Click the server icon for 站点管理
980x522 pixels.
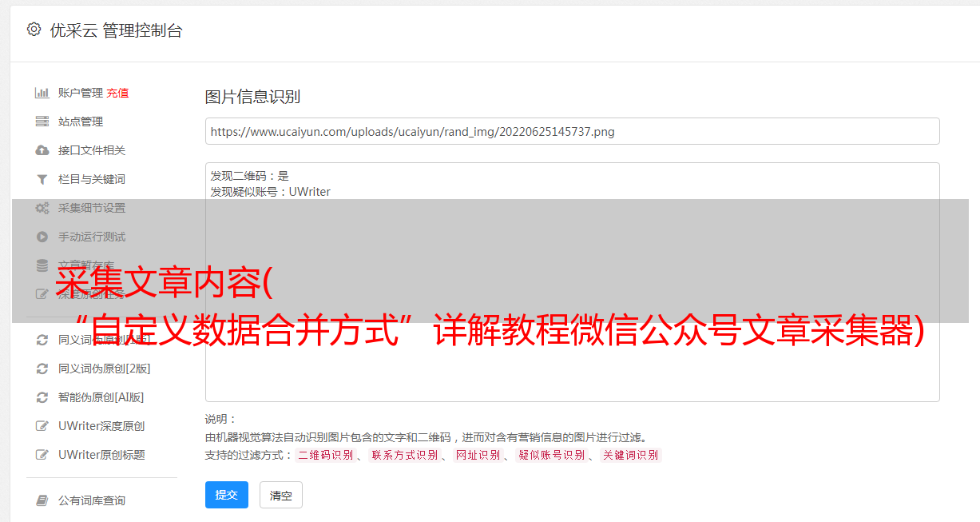(42, 122)
